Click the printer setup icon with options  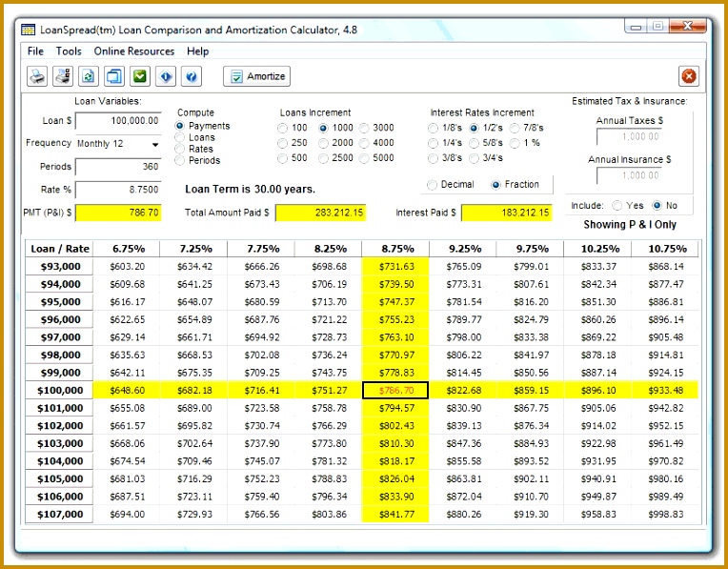click(x=63, y=76)
